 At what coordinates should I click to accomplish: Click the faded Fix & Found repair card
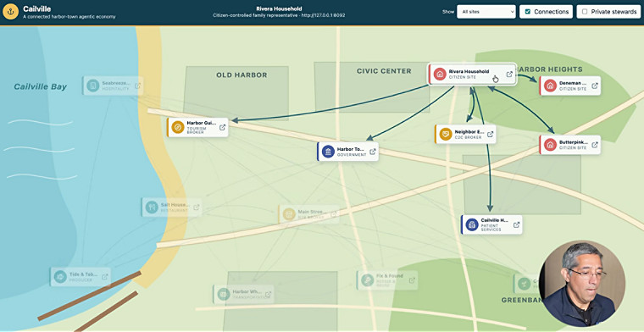point(387,279)
